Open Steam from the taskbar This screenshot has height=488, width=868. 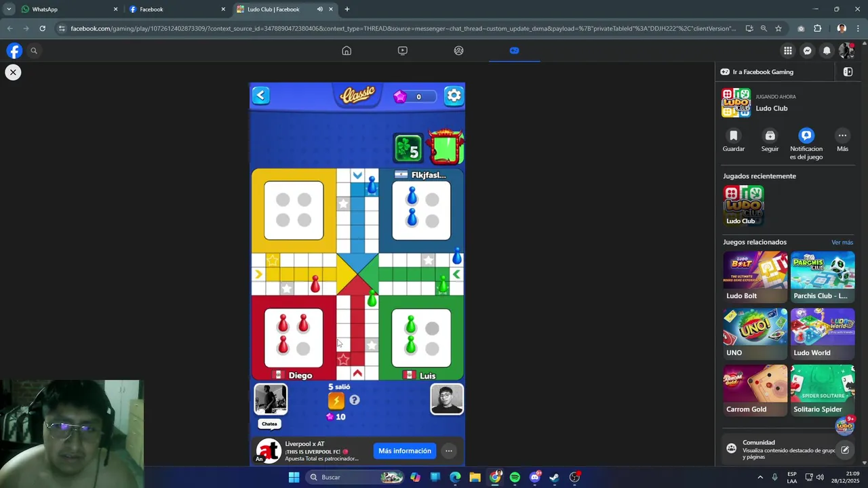coord(554,477)
